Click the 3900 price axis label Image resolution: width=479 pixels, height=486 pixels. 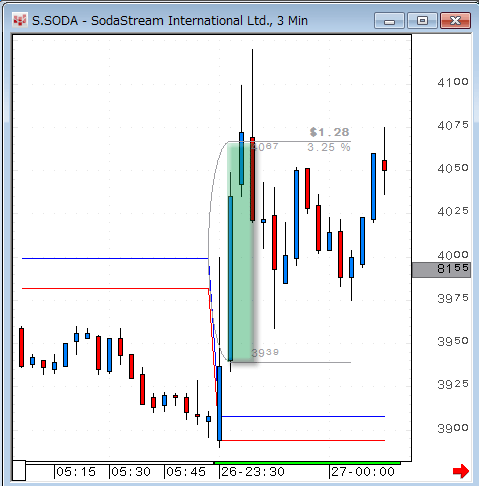point(453,428)
